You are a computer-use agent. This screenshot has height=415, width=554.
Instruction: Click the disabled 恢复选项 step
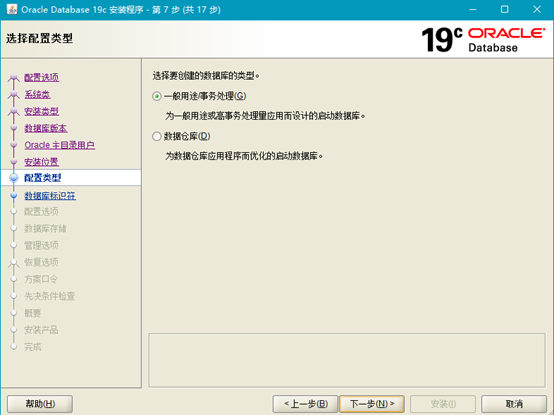[41, 262]
